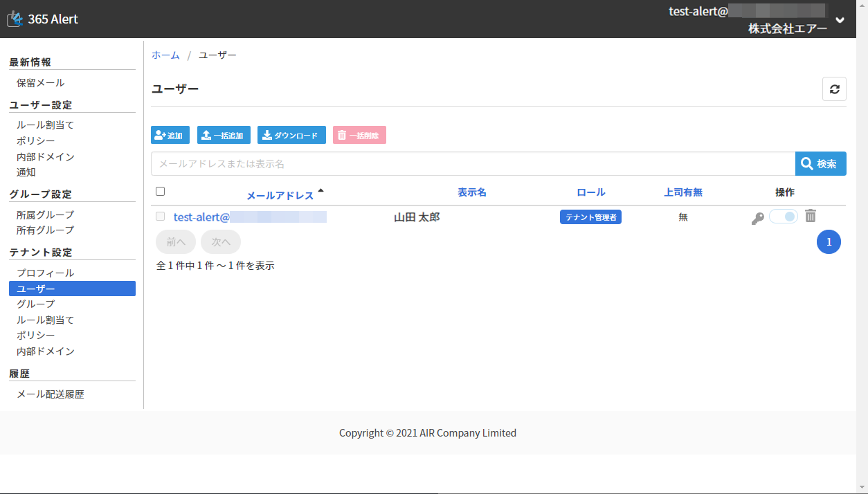
Task: Click the 365 Alert logo icon
Action: pos(15,19)
